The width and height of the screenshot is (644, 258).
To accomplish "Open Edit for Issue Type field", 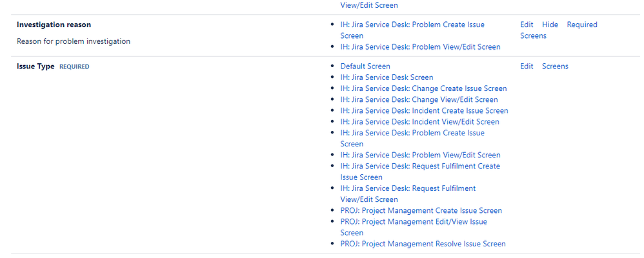I will (x=527, y=66).
